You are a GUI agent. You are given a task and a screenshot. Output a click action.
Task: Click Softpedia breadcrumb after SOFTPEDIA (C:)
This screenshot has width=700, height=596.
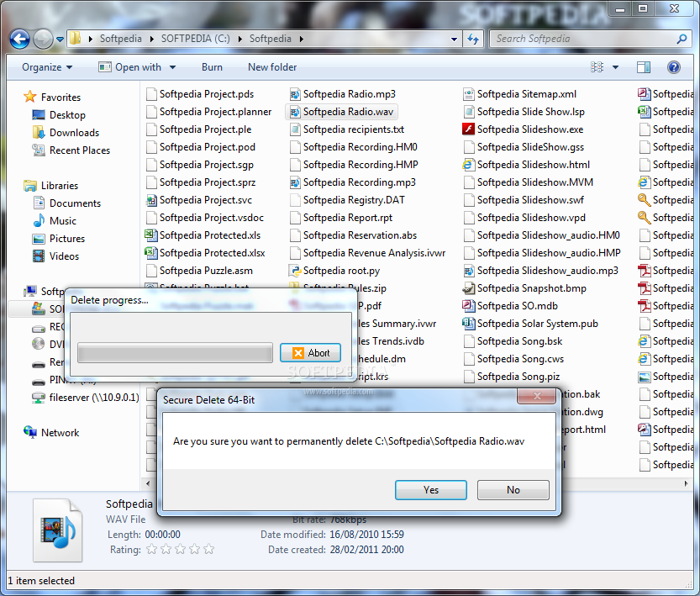click(x=270, y=39)
